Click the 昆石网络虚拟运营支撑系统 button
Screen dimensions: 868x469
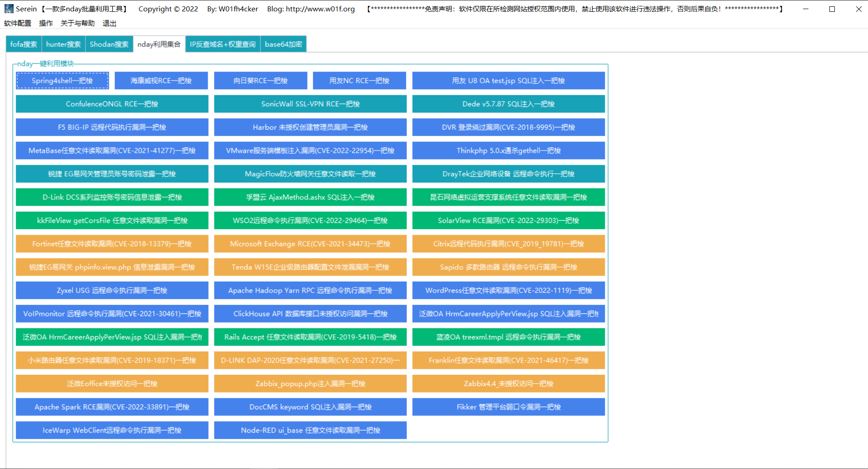(509, 197)
